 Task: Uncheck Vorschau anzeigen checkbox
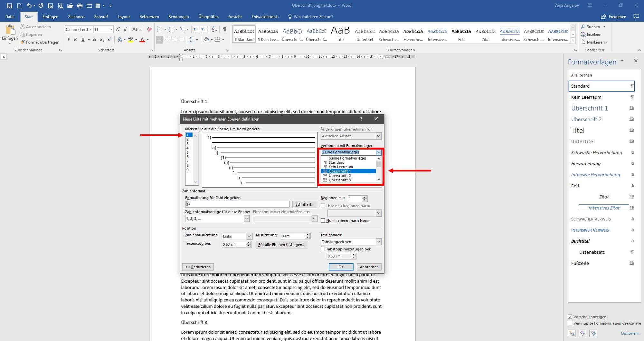(570, 317)
